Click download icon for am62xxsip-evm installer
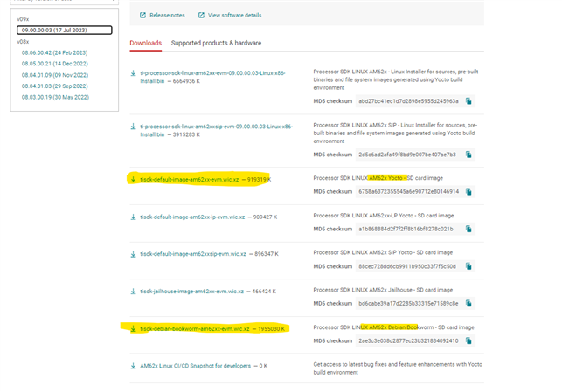Viewport: 562px width, 392px height. (134, 127)
